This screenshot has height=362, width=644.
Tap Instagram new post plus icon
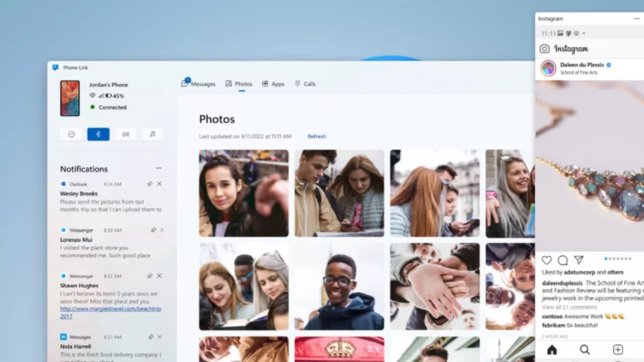(x=618, y=350)
